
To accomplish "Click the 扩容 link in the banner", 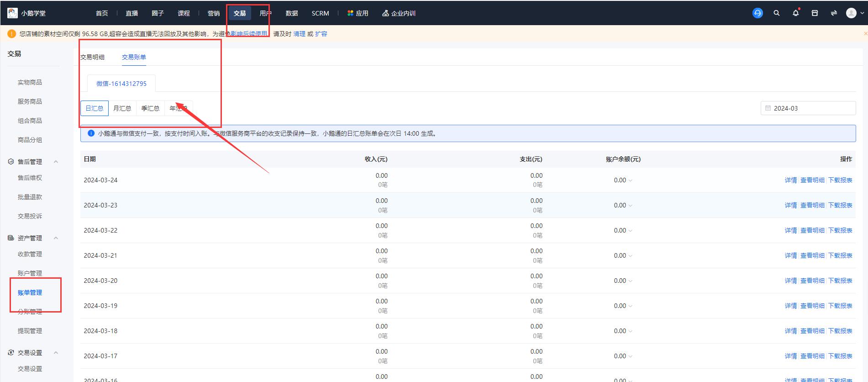I will click(x=321, y=34).
